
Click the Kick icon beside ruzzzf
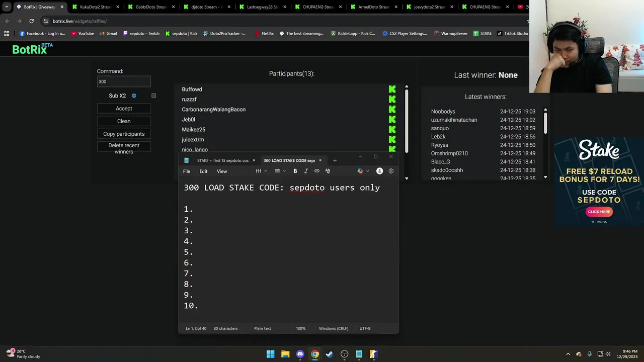tap(392, 100)
